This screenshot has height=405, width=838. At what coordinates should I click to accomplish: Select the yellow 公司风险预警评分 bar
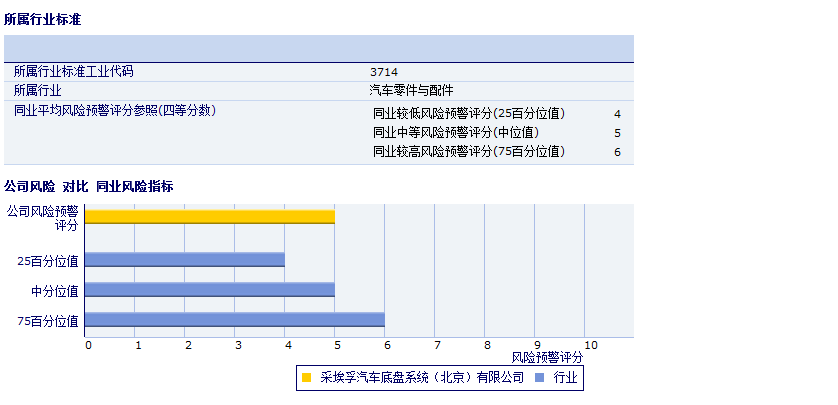pyautogui.click(x=209, y=216)
